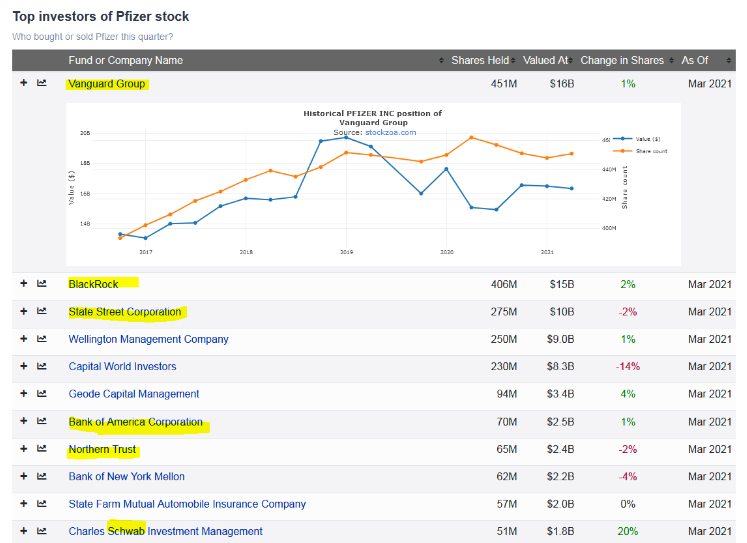The width and height of the screenshot is (747, 543).
Task: Select the 62M shares for Bank of New York Mellon
Action: [x=506, y=476]
